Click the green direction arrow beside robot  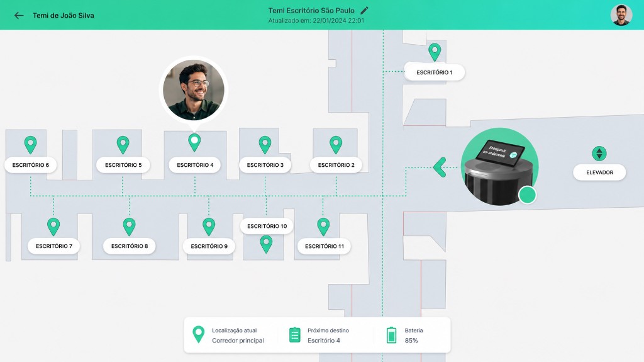pyautogui.click(x=440, y=167)
